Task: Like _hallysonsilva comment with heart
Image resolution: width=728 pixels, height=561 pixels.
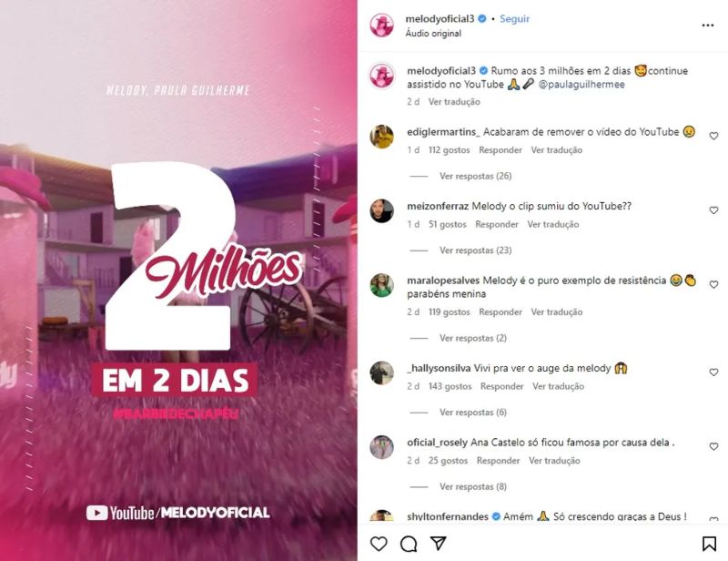Action: [713, 372]
